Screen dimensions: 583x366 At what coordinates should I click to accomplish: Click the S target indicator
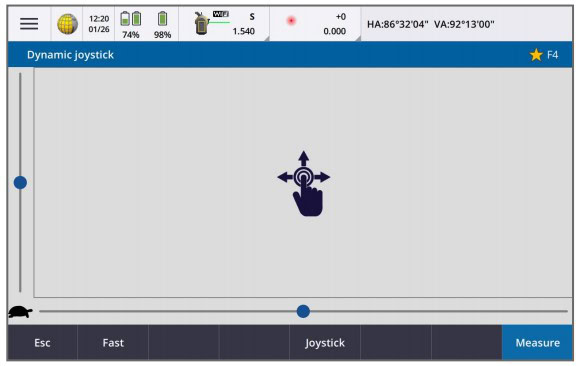tap(252, 17)
